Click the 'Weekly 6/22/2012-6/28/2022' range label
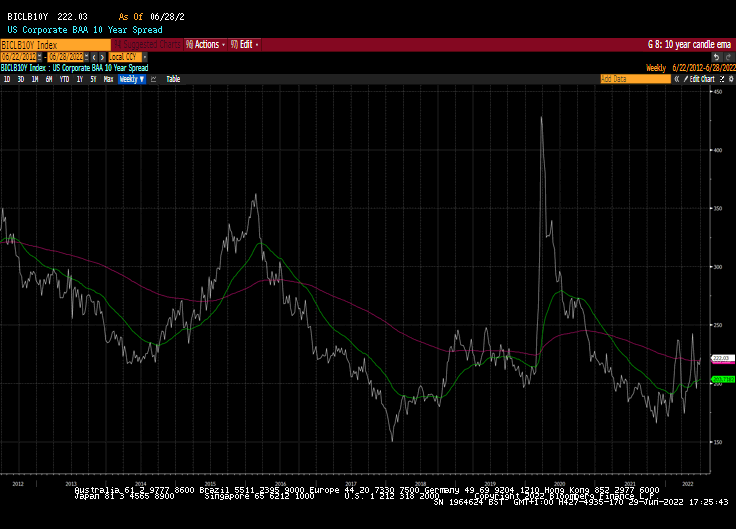This screenshot has height=529, width=736. click(690, 68)
